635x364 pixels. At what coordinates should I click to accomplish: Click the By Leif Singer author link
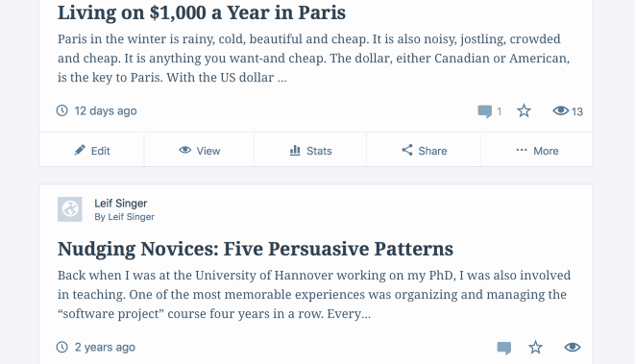[x=124, y=217]
